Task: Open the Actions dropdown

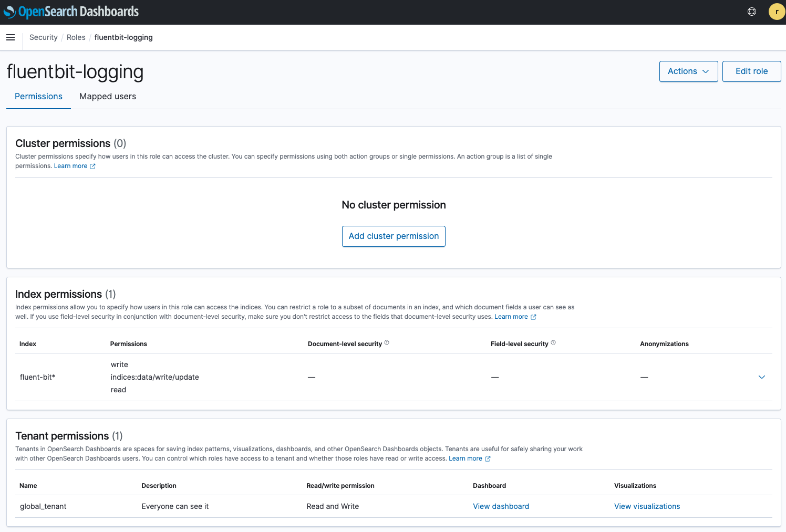Action: coord(688,71)
